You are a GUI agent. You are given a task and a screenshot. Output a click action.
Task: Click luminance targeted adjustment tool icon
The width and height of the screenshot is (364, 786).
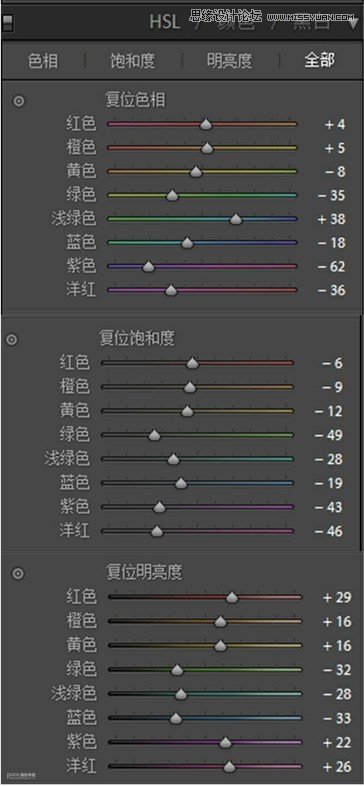point(18,573)
